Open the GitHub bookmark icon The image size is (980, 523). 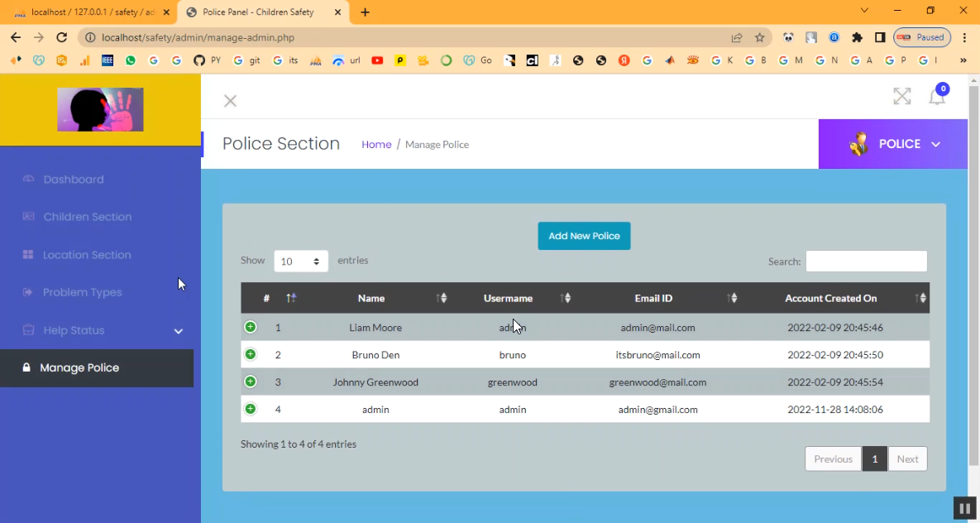pos(198,60)
